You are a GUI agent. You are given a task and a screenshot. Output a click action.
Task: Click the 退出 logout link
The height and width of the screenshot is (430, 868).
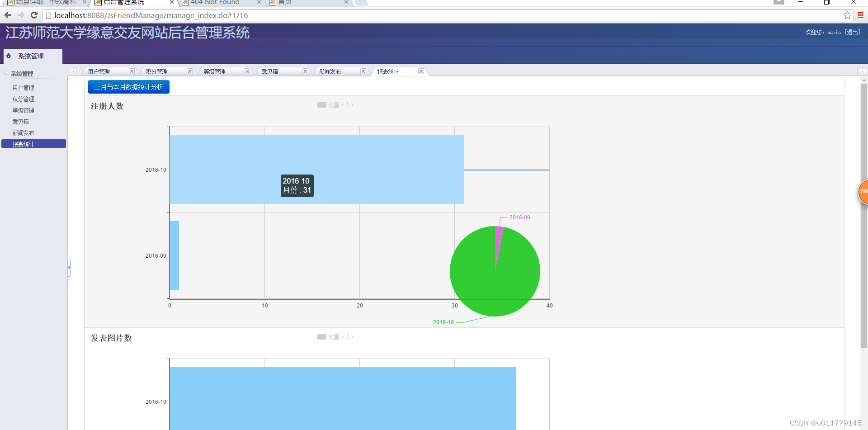[853, 32]
